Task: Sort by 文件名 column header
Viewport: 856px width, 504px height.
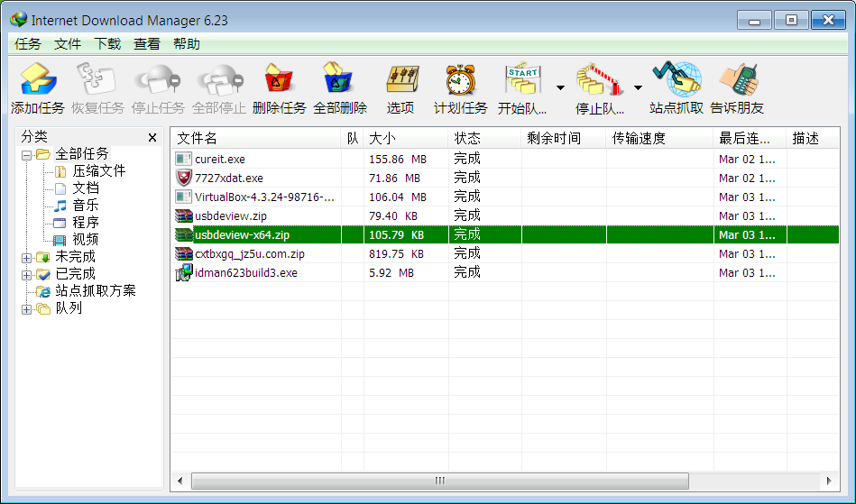Action: pos(256,139)
